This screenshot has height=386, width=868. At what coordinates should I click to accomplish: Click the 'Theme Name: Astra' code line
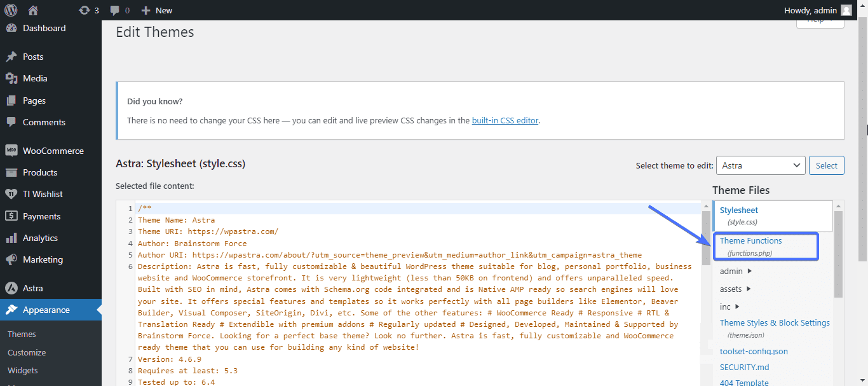tap(176, 220)
